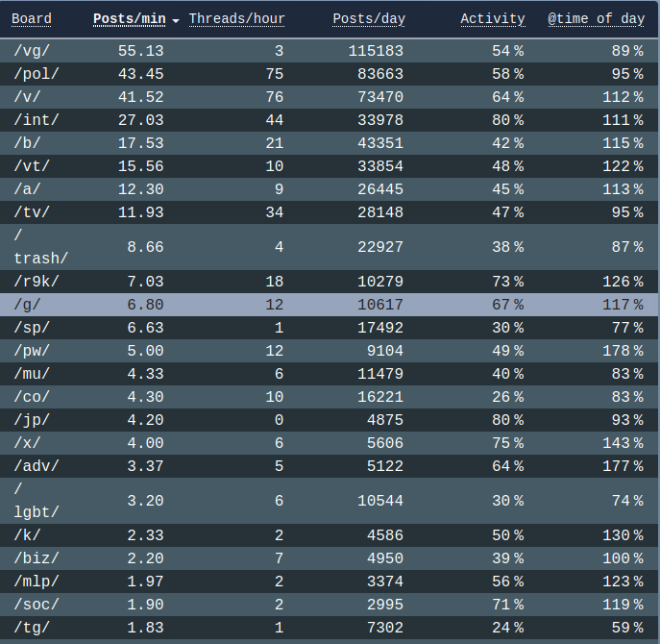
Task: Click the highlighted /g/ board cell
Action: pos(27,305)
